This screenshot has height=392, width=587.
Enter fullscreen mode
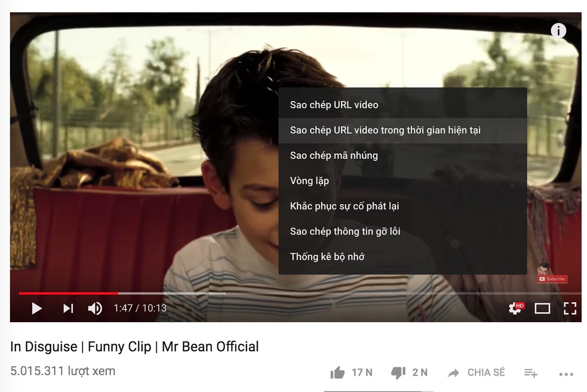click(570, 308)
